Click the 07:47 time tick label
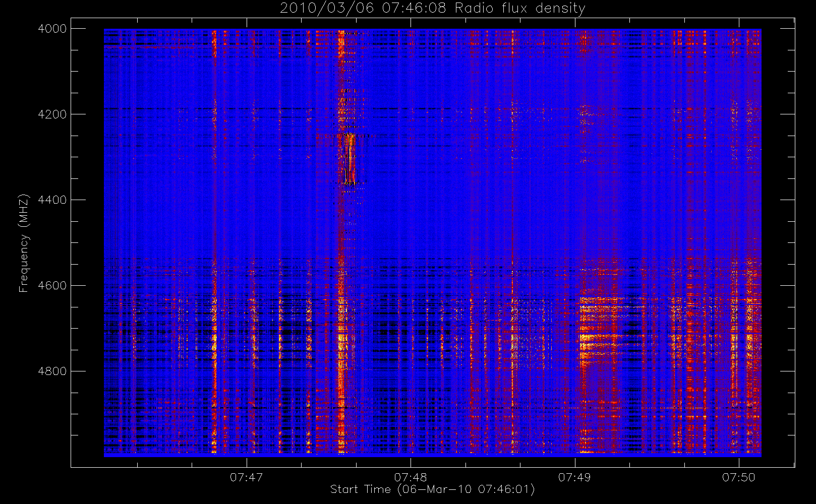This screenshot has width=816, height=504. 247,477
